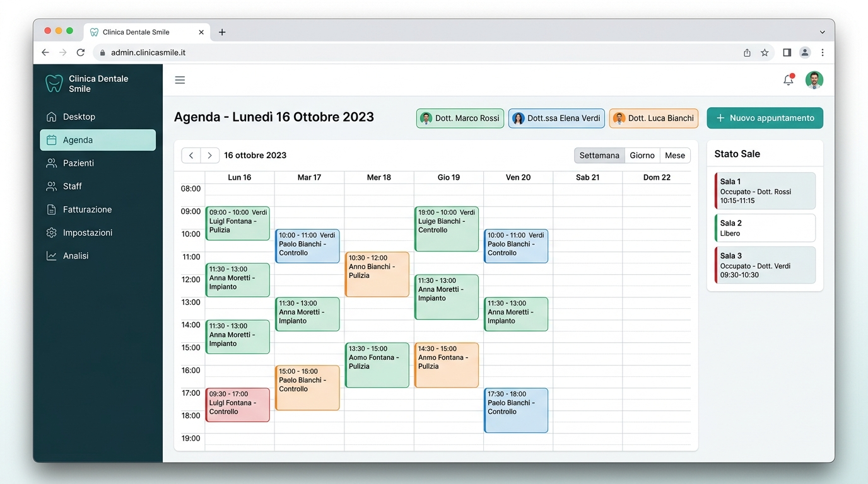
Task: Click the padlock site info icon
Action: pyautogui.click(x=103, y=53)
